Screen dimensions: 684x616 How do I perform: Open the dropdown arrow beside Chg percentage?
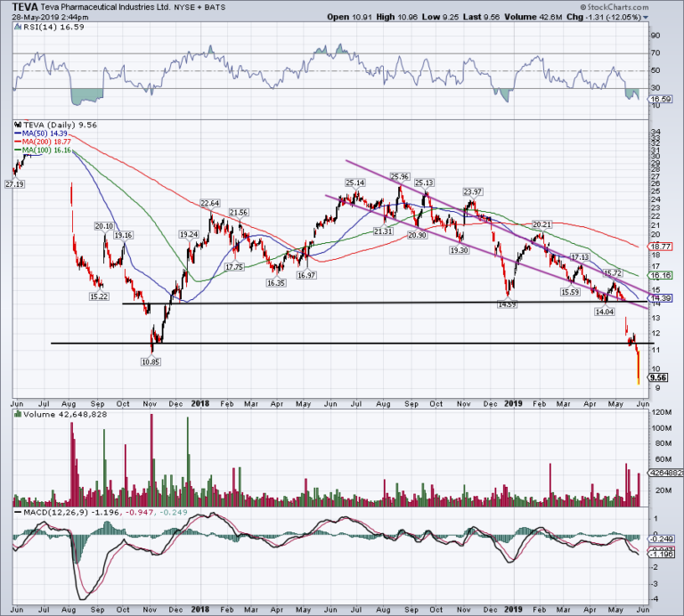coord(645,18)
